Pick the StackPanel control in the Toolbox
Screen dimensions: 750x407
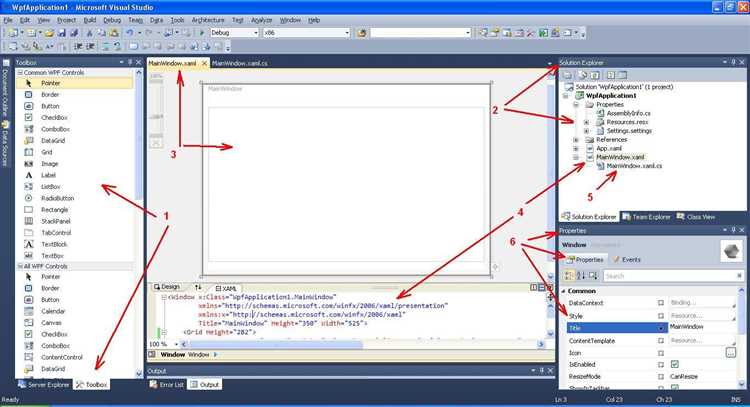click(x=75, y=221)
